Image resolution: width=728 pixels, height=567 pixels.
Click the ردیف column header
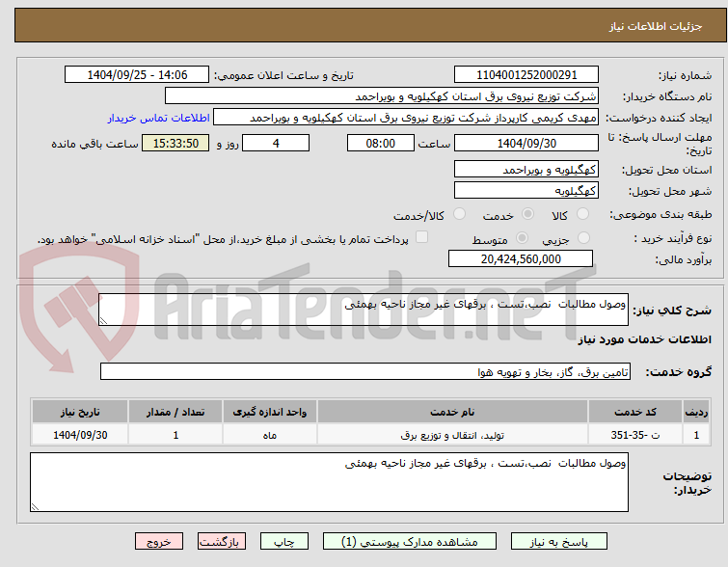696,412
